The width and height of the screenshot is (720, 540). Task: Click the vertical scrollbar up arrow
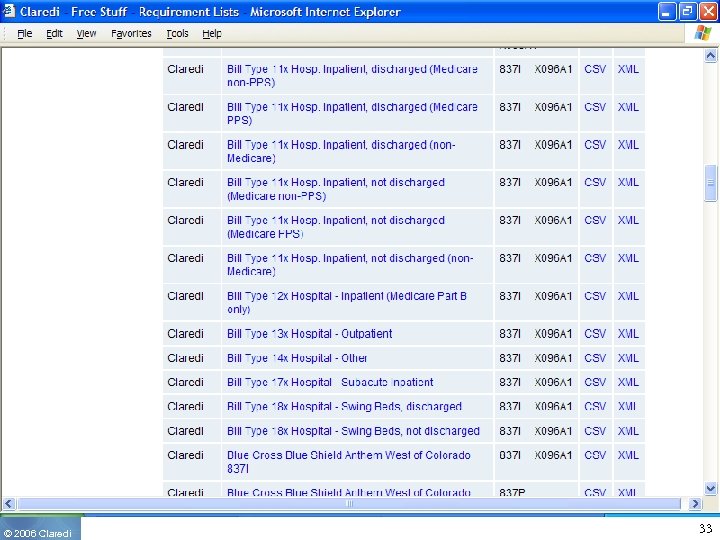(710, 56)
